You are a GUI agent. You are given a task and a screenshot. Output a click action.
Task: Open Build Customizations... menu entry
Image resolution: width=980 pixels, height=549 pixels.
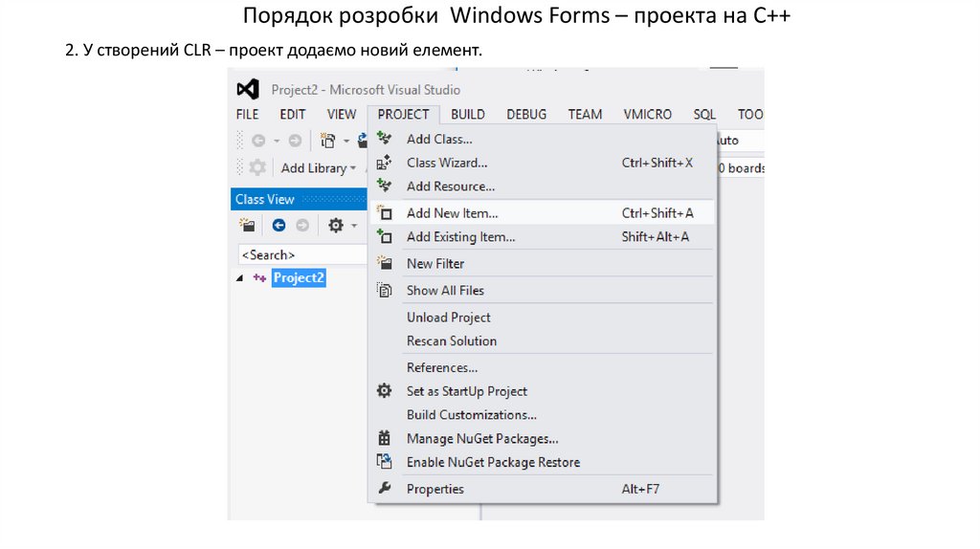(x=542, y=415)
